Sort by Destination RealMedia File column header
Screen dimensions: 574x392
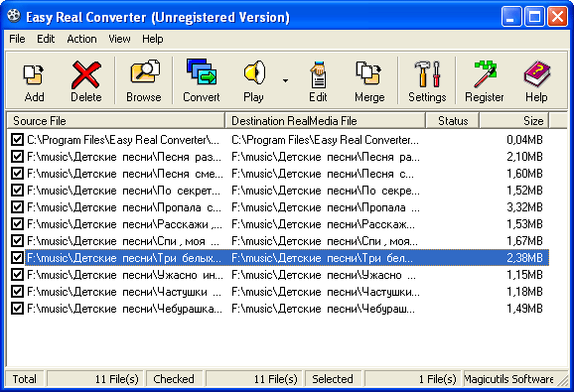tap(326, 121)
